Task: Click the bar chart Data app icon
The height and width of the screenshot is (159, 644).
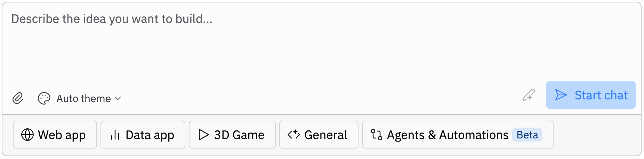Action: 115,135
